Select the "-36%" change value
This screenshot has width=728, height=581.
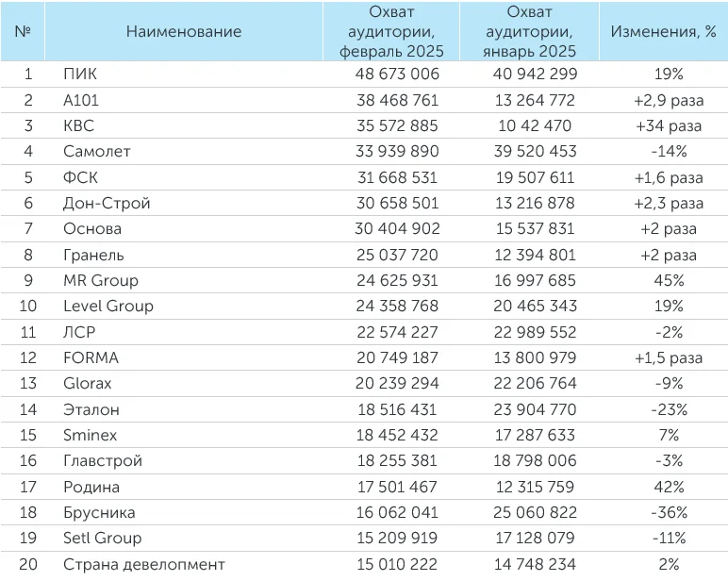point(668,512)
